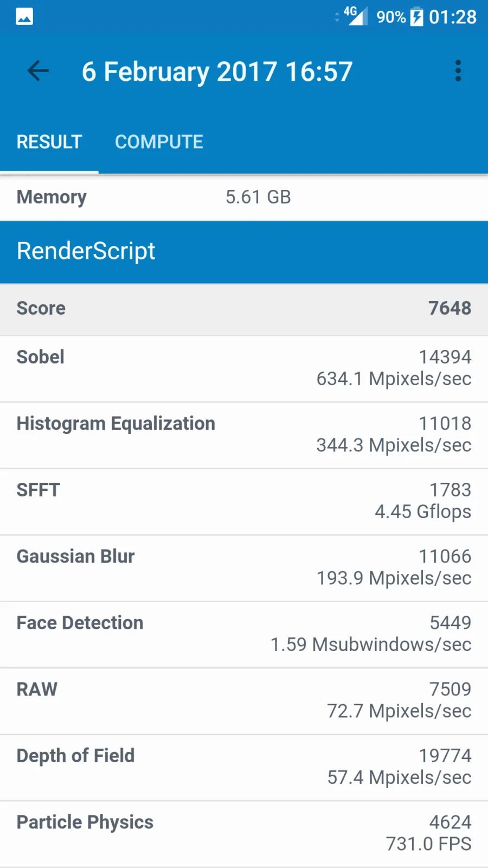
Task: Open the Sobel benchmark result
Action: point(244,369)
